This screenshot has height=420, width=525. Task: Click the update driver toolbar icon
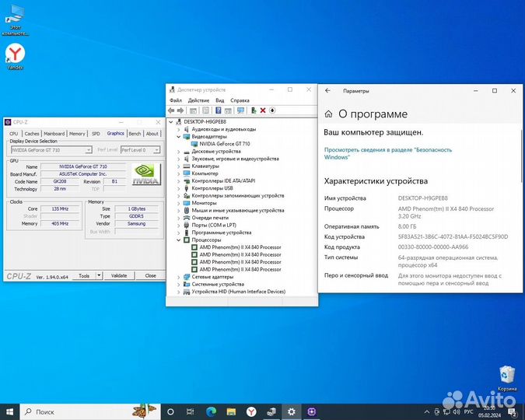click(x=254, y=110)
